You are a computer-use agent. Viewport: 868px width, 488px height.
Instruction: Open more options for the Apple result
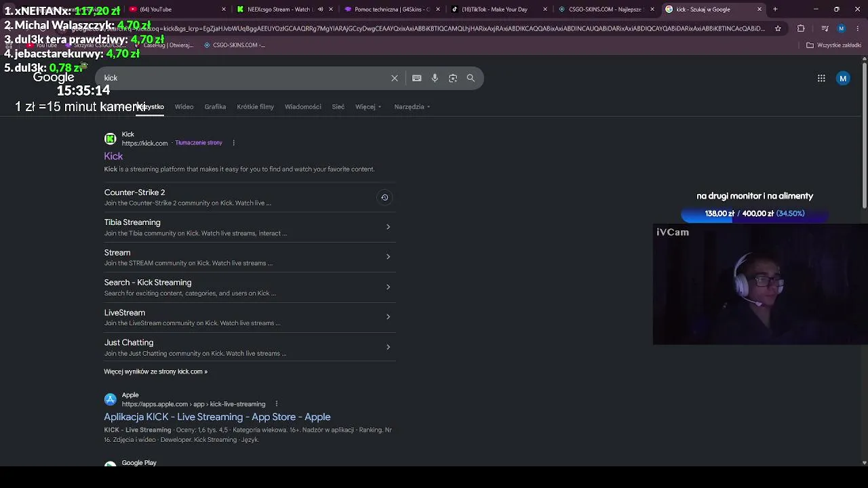[276, 404]
